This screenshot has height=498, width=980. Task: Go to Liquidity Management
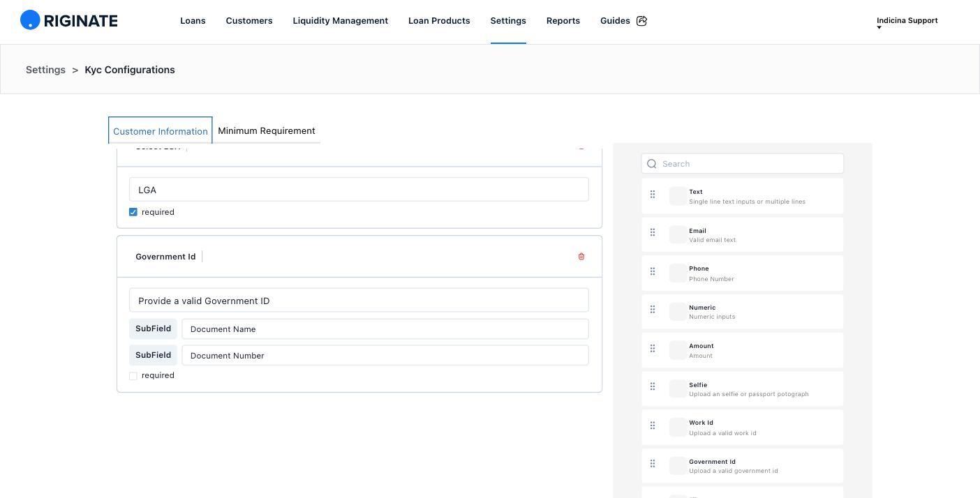pos(341,21)
